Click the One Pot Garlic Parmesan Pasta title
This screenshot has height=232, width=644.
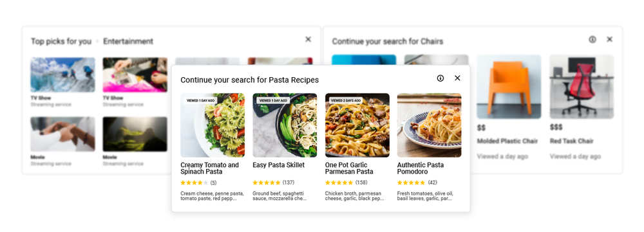pyautogui.click(x=349, y=168)
